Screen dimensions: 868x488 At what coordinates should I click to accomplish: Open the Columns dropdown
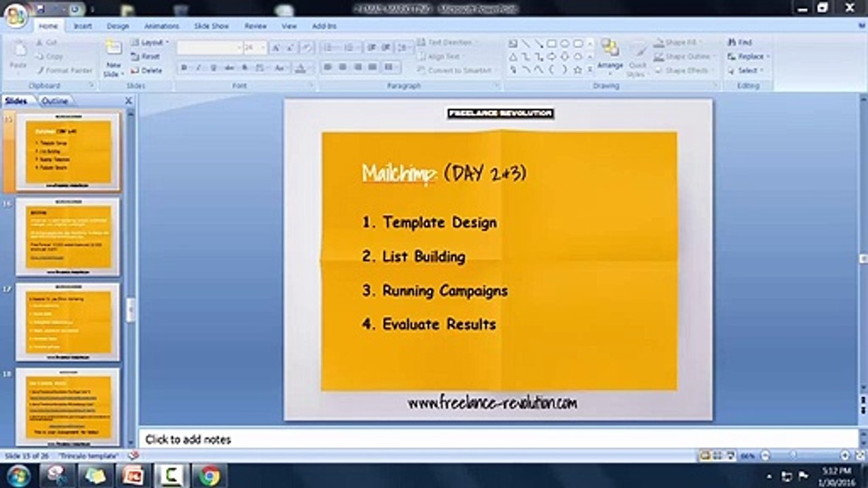pyautogui.click(x=391, y=68)
